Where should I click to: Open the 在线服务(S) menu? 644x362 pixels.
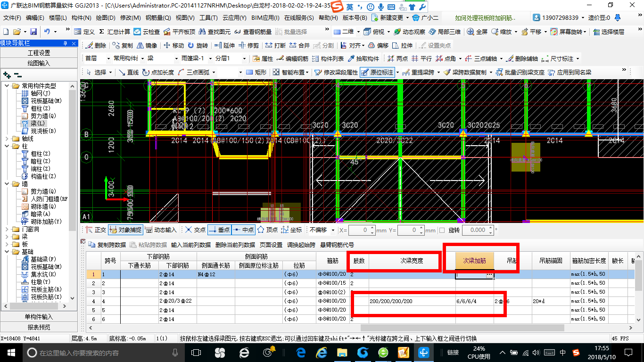[x=299, y=18]
